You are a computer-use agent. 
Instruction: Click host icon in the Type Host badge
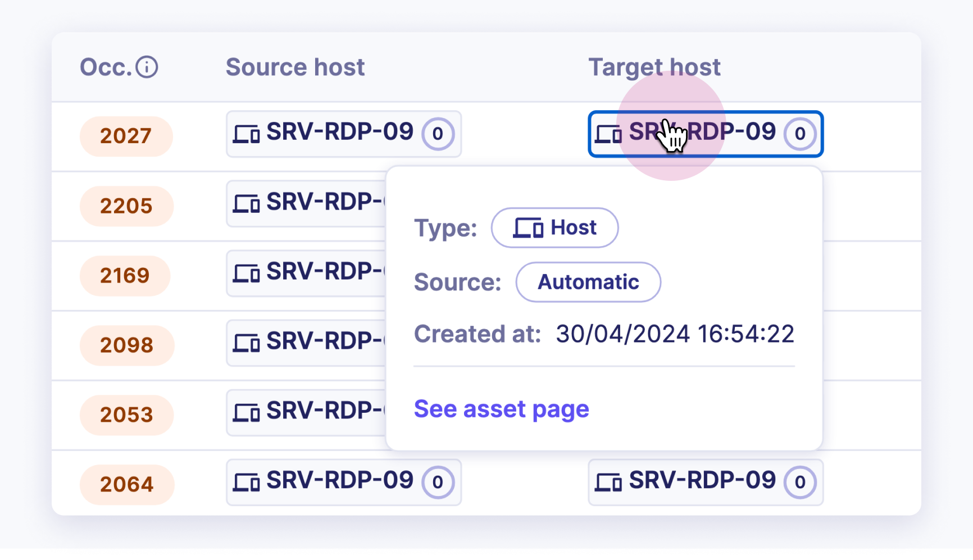[528, 228]
